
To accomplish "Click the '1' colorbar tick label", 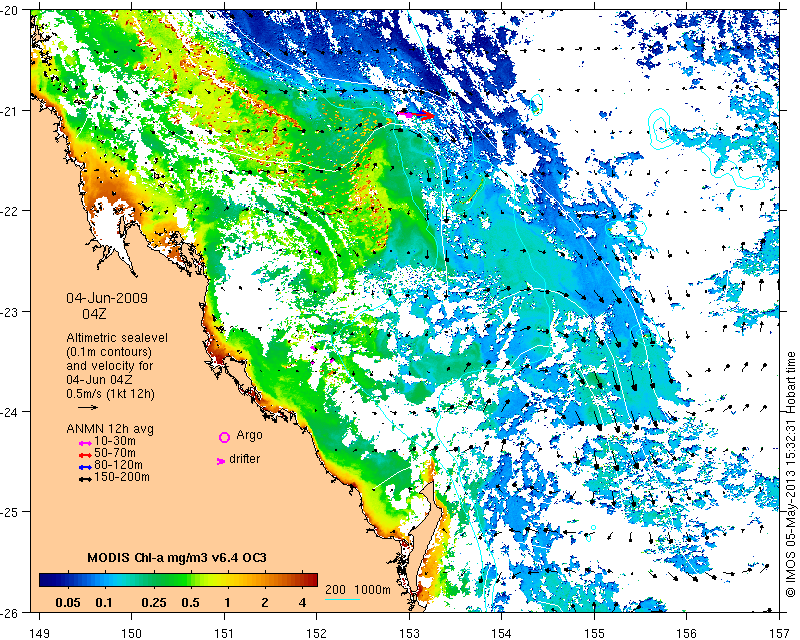I will click(228, 603).
